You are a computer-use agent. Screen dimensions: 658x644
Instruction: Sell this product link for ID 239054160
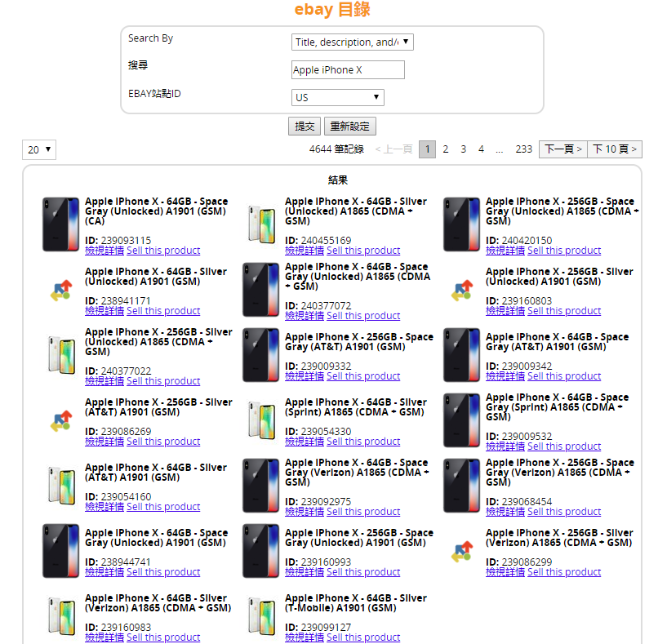point(163,506)
